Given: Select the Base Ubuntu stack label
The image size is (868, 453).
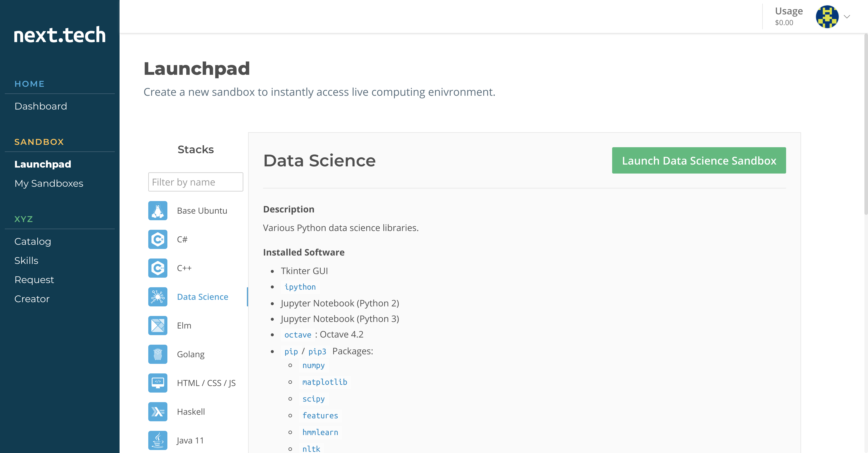Looking at the screenshot, I should (202, 211).
